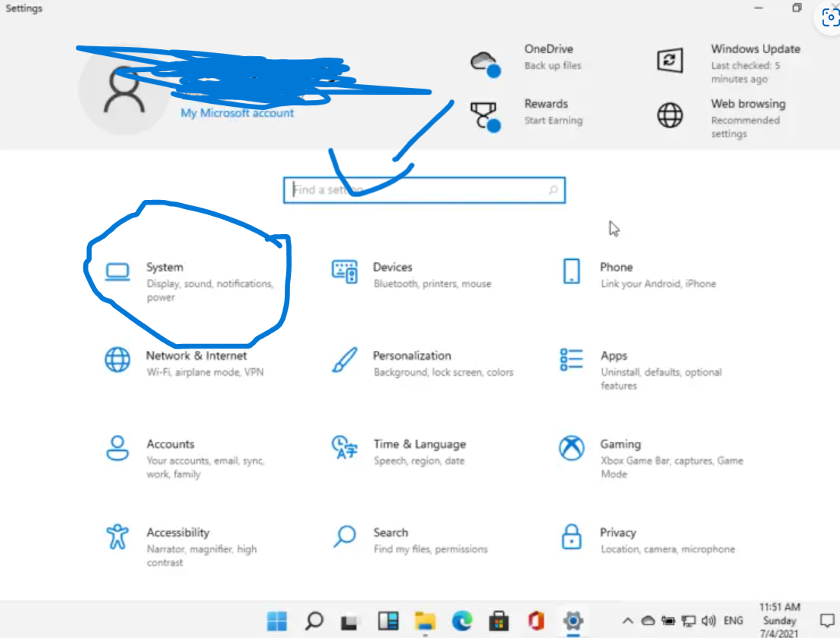
Task: Click the screen capture icon at top right
Action: [x=829, y=17]
